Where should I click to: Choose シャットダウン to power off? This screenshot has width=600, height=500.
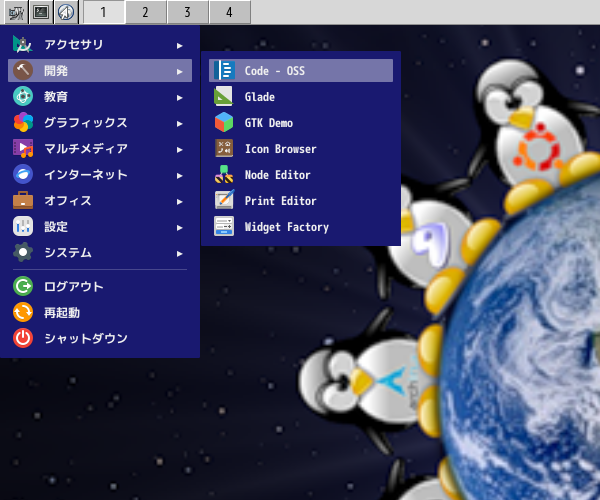click(x=100, y=338)
